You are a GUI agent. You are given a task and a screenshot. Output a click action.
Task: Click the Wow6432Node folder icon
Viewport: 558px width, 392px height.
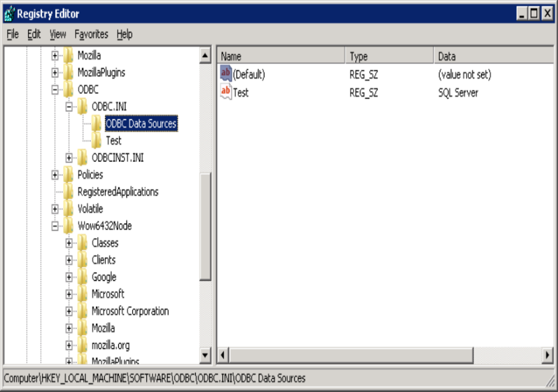click(69, 226)
